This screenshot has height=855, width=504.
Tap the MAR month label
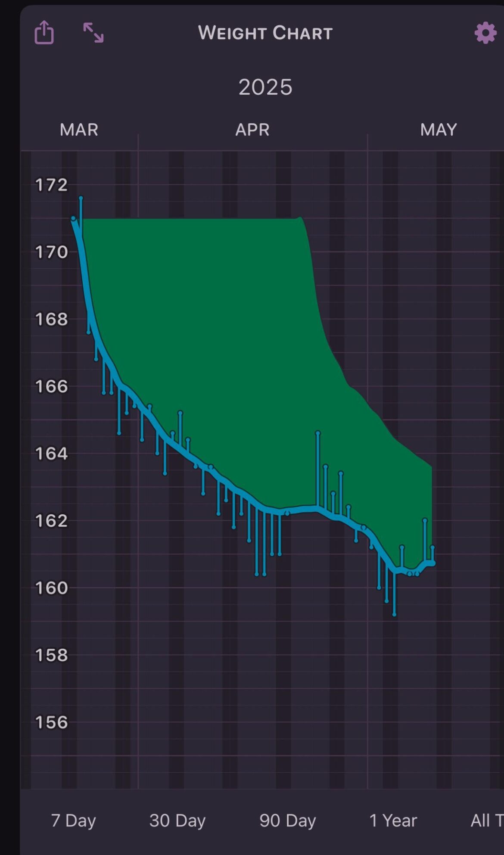click(x=79, y=130)
